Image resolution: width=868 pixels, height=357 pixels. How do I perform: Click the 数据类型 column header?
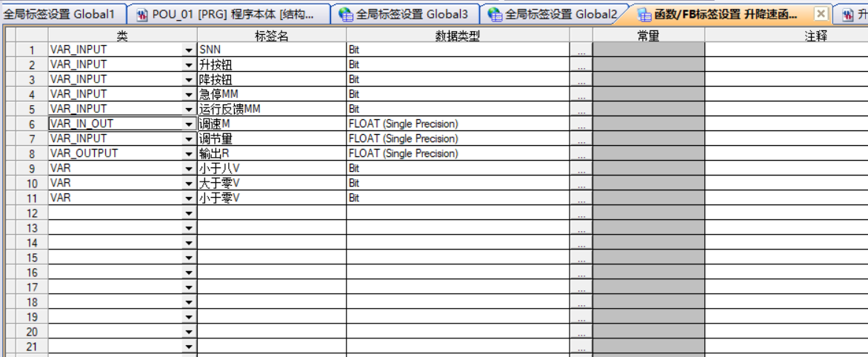pyautogui.click(x=457, y=36)
